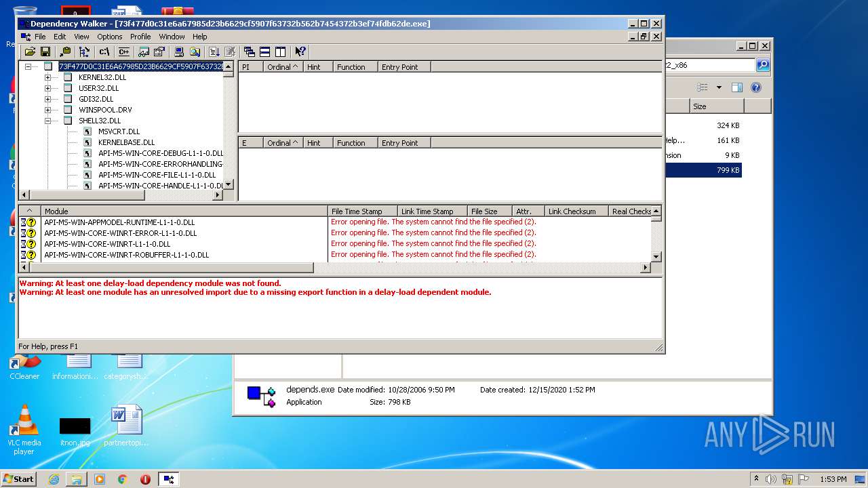Select the itnon.jpg desktop file
Image resolution: width=868 pixels, height=488 pixels.
pyautogui.click(x=75, y=431)
